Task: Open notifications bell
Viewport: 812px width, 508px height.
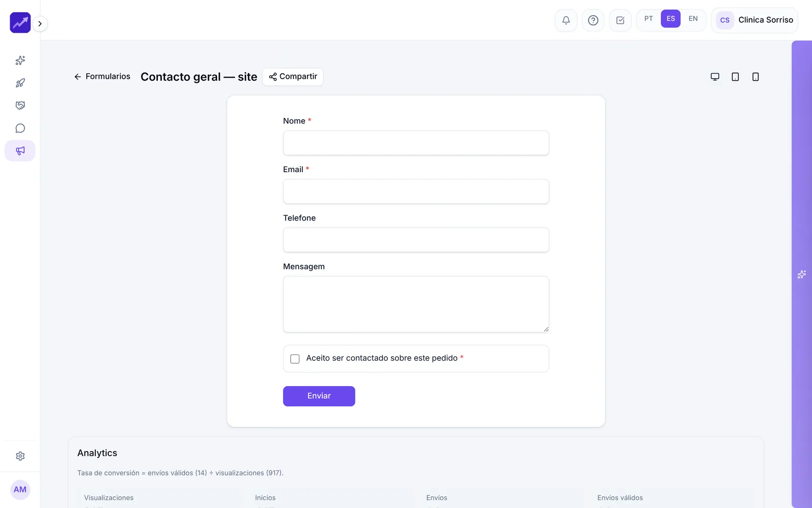Action: [566, 20]
